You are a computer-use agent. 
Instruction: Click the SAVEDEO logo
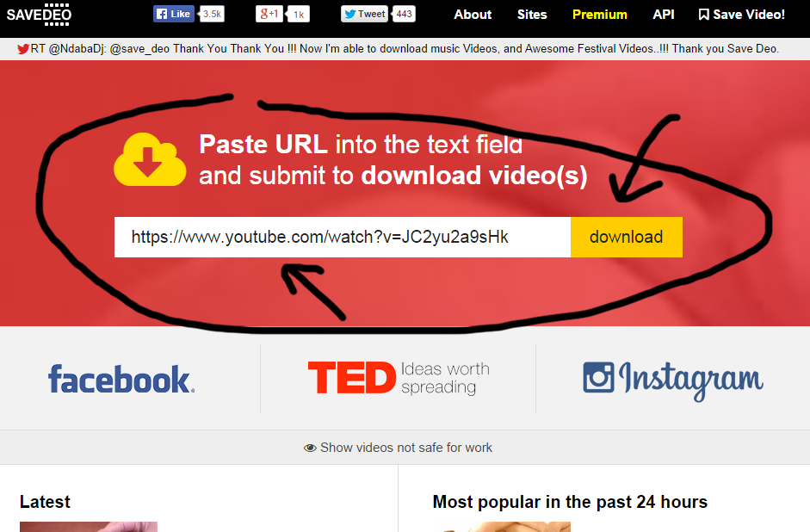pyautogui.click(x=39, y=15)
